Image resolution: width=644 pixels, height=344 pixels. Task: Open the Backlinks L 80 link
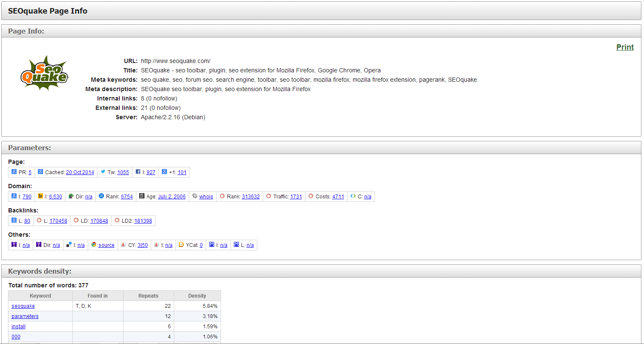point(27,221)
